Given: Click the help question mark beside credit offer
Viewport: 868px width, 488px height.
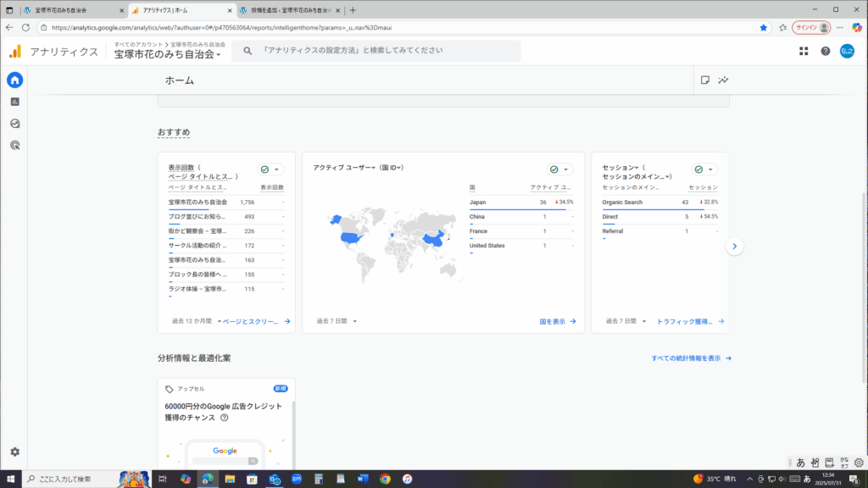Looking at the screenshot, I should point(224,418).
